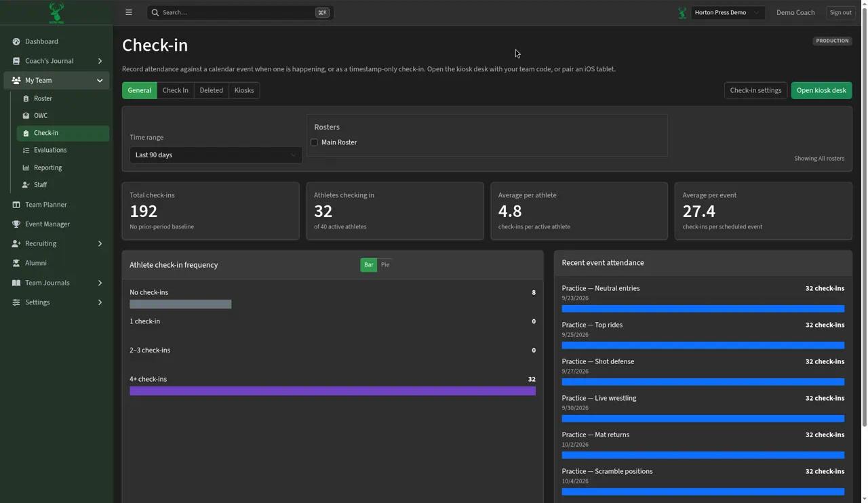868x503 pixels.
Task: Click the Roster clipboard icon
Action: click(26, 98)
